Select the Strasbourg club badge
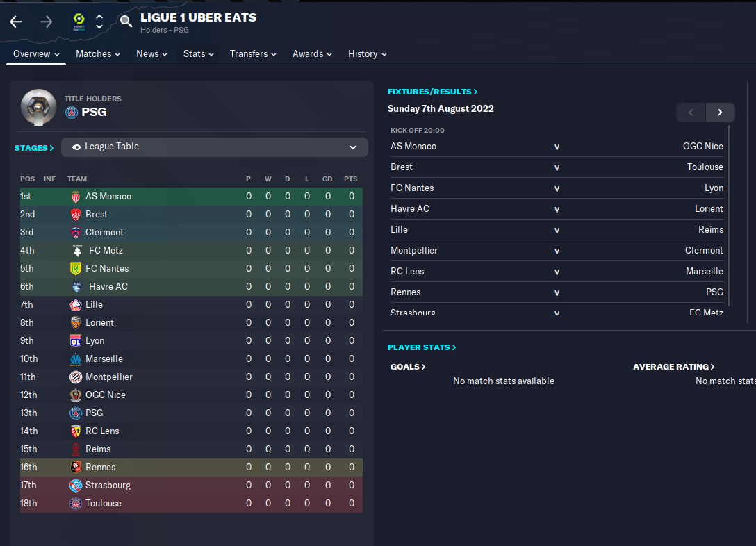Screen dimensions: 756x546 click(x=76, y=485)
